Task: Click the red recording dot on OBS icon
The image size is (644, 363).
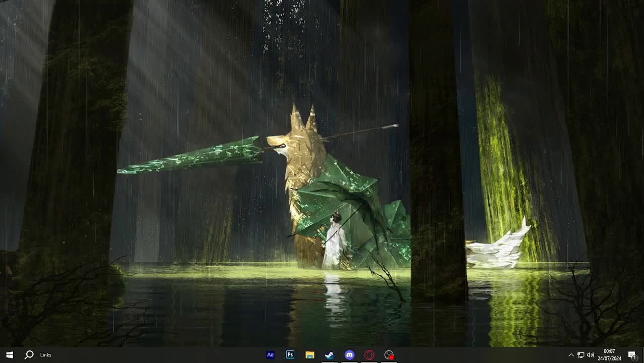Action: click(x=392, y=358)
